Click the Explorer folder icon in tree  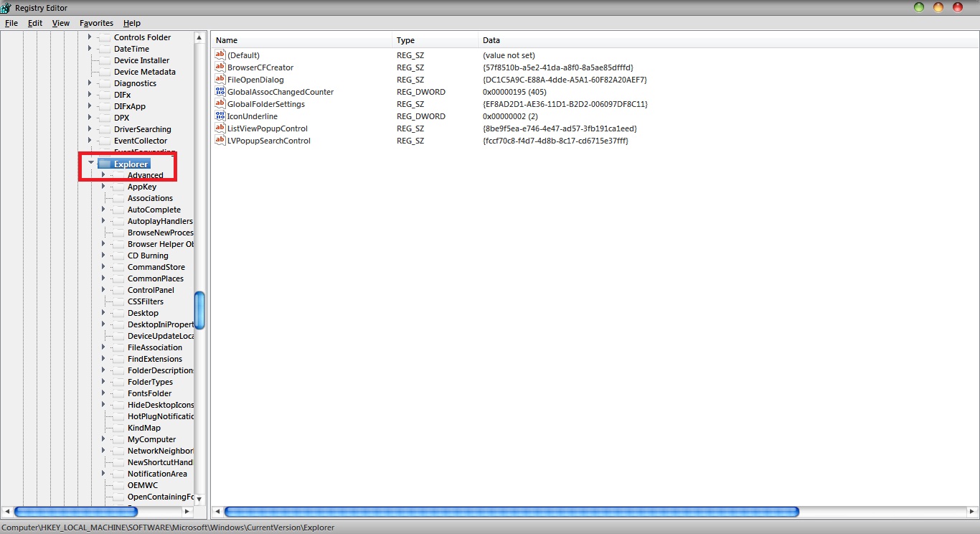point(105,164)
